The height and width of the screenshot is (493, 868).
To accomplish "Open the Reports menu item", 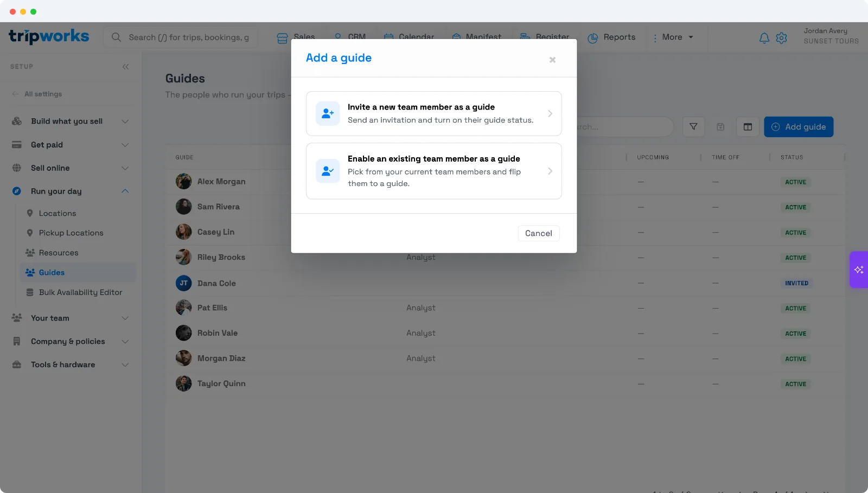I will point(611,37).
